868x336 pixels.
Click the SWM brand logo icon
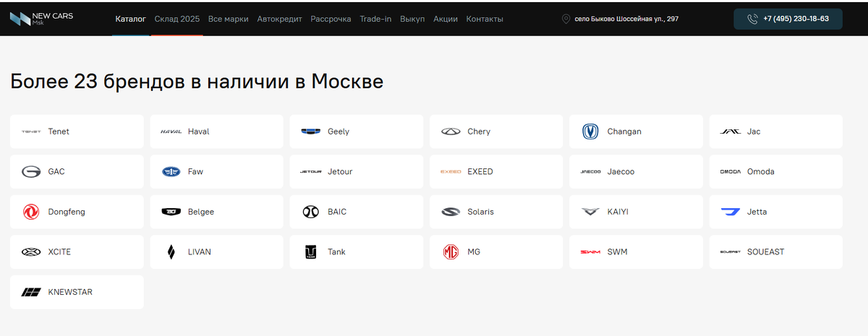(x=590, y=252)
